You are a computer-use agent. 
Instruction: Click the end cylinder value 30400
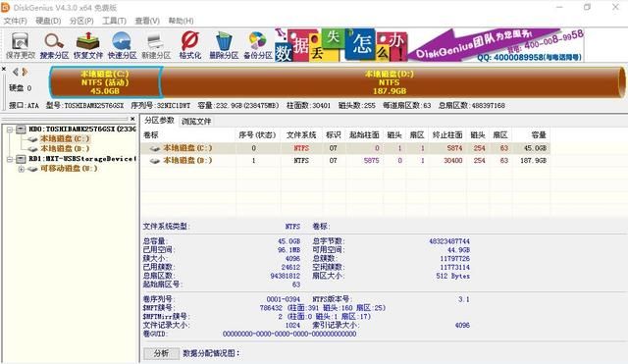453,161
